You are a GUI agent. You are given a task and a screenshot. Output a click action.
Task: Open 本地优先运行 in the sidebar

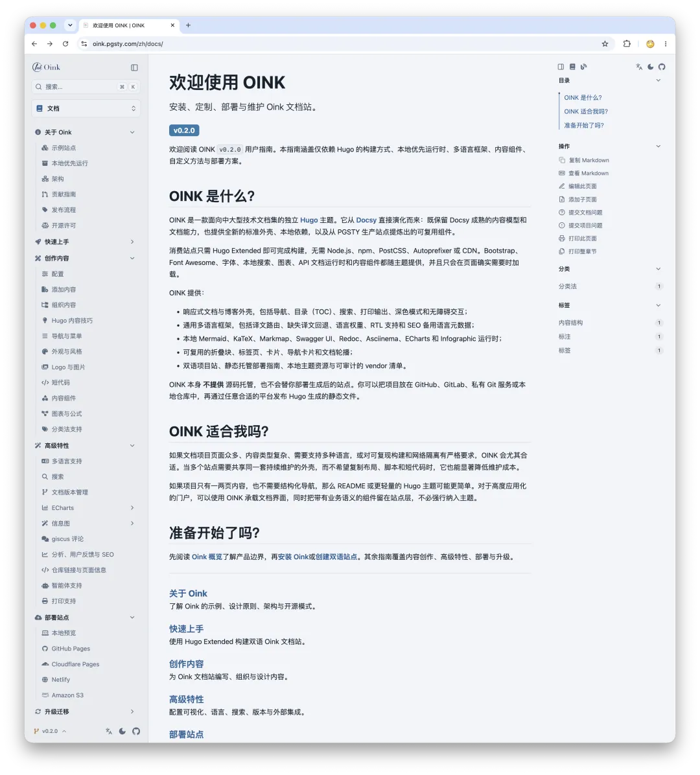tap(70, 163)
